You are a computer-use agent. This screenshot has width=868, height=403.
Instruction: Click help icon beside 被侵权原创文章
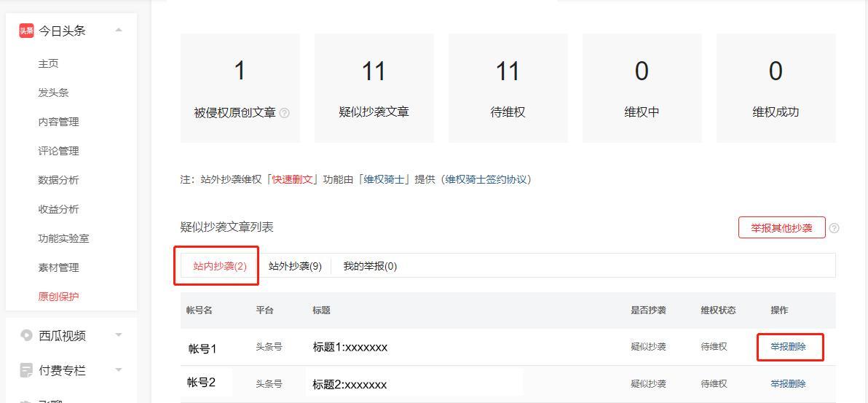285,113
